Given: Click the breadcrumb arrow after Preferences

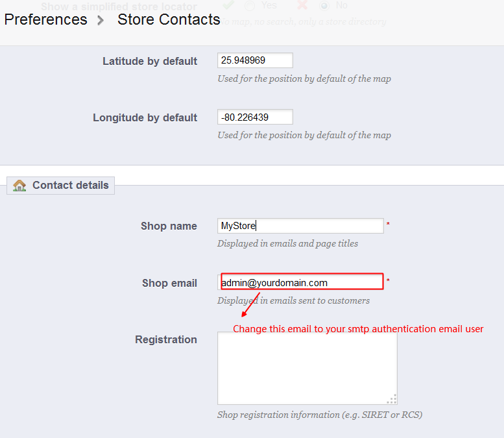Looking at the screenshot, I should pos(101,20).
